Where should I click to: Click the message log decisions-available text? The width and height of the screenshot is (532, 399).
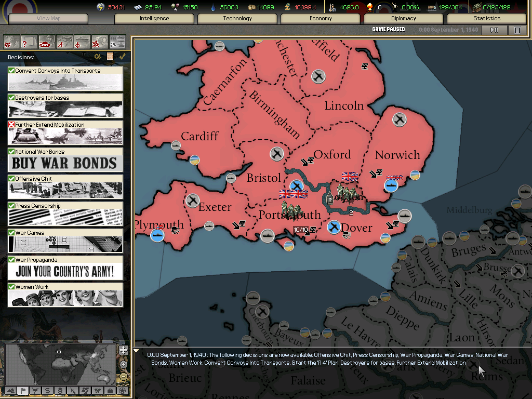point(327,358)
